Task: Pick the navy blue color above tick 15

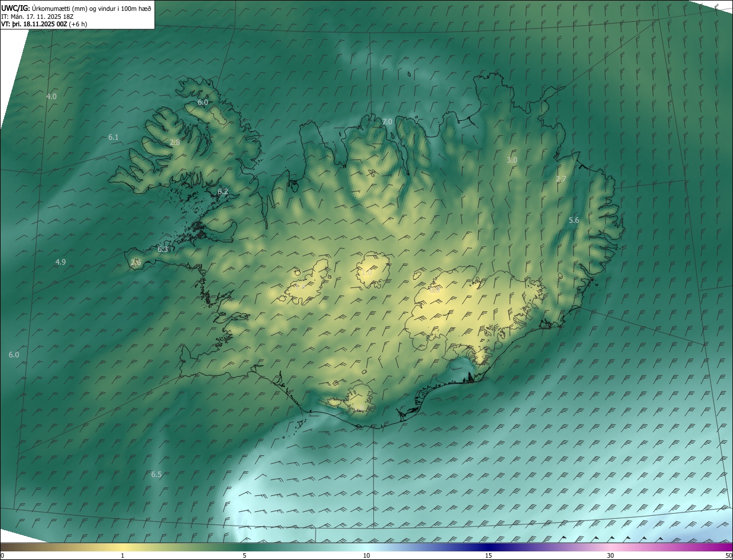Action: 488,547
